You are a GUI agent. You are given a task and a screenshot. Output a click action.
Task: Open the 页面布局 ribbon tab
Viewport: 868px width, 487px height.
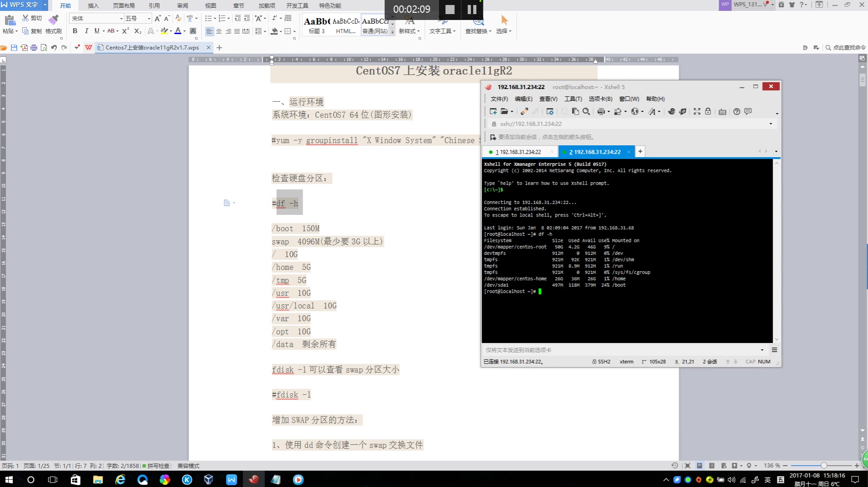[x=123, y=5]
